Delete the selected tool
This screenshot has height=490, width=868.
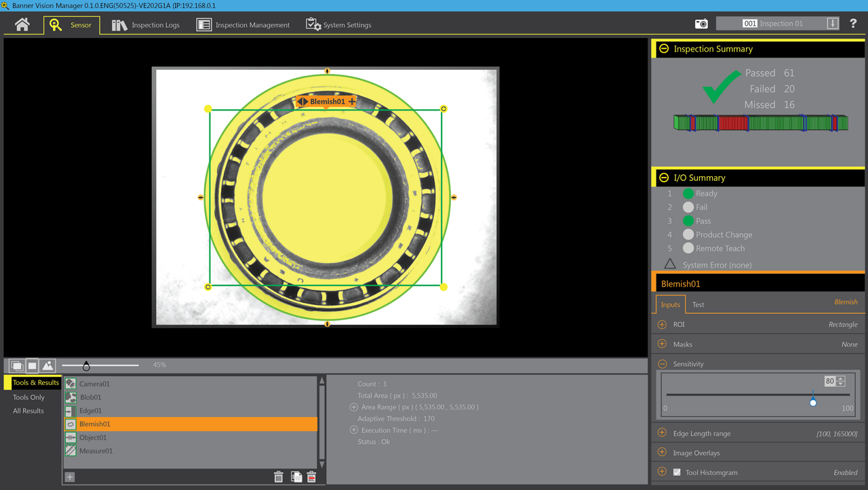[x=279, y=476]
